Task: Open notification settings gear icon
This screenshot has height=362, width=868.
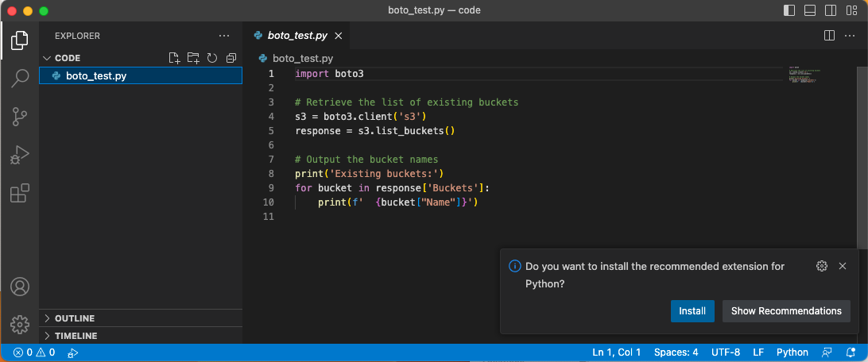Action: tap(822, 266)
